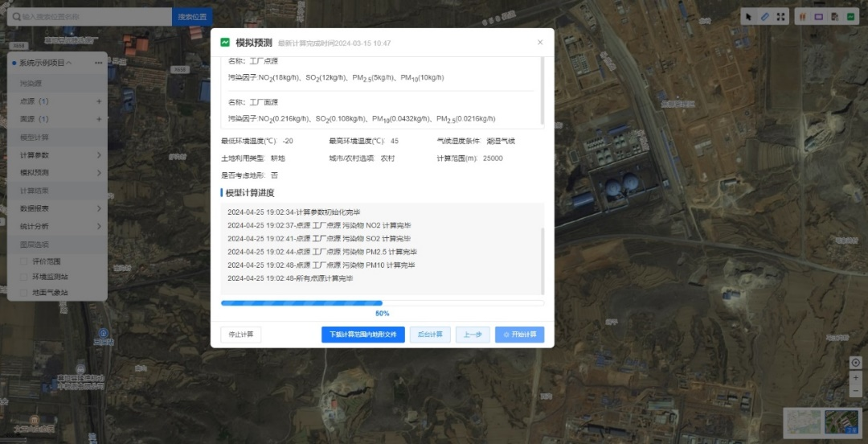Viewport: 868px width, 444px height.
Task: Add a new 点源 with plus icon
Action: pos(99,101)
